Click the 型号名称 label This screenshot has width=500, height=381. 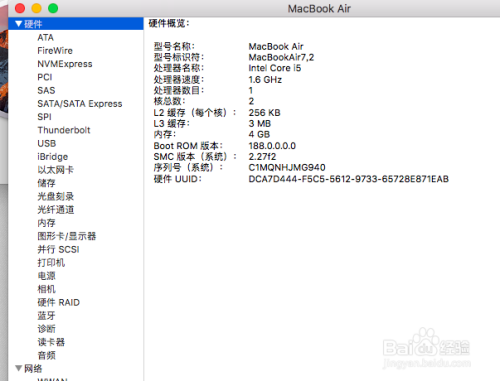pyautogui.click(x=174, y=46)
